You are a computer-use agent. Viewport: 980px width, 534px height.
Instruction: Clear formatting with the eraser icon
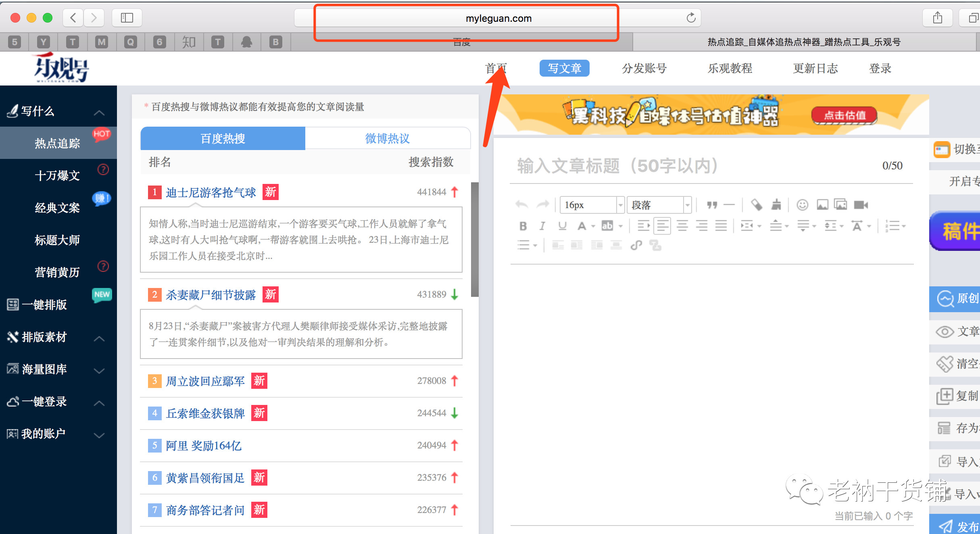(756, 205)
